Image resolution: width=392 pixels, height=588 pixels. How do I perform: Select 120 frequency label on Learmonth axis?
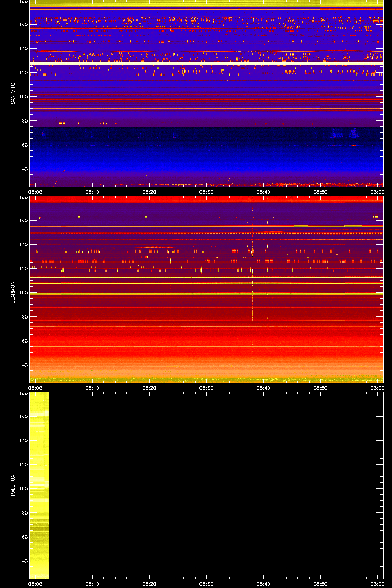(x=23, y=269)
